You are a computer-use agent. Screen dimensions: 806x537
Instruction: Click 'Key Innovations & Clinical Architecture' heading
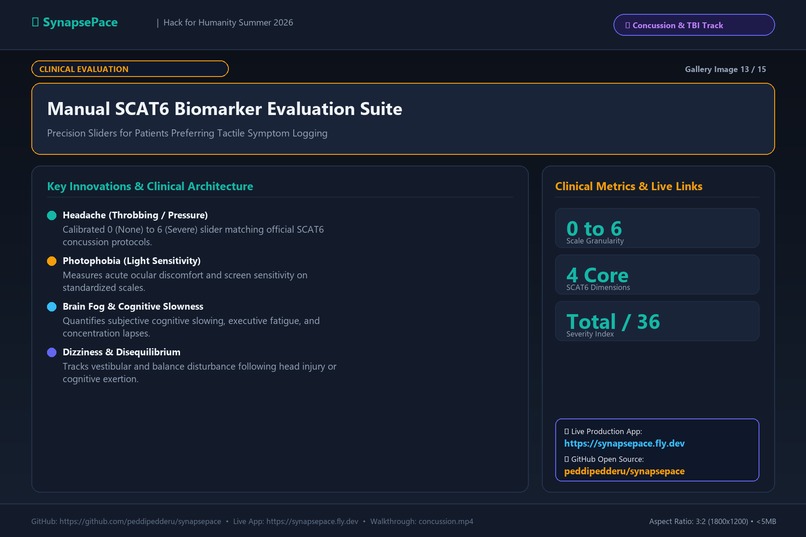pos(150,187)
